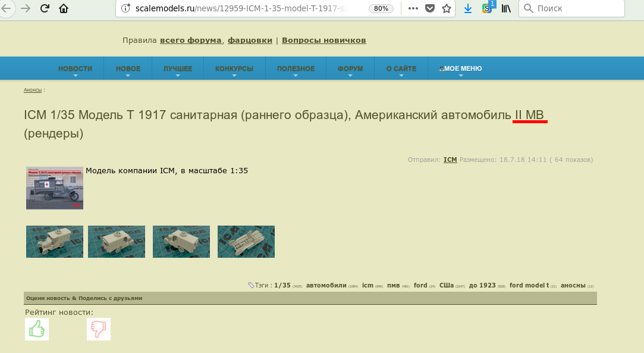Image resolution: width=644 pixels, height=353 pixels.
Task: Open the Вопросы новичков link
Action: [x=323, y=40]
